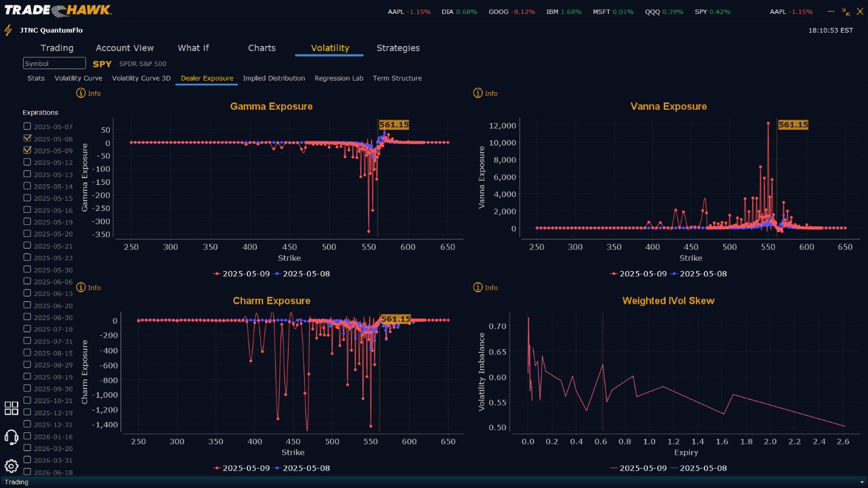Switch to Volatility Curve sub-tab

[78, 78]
